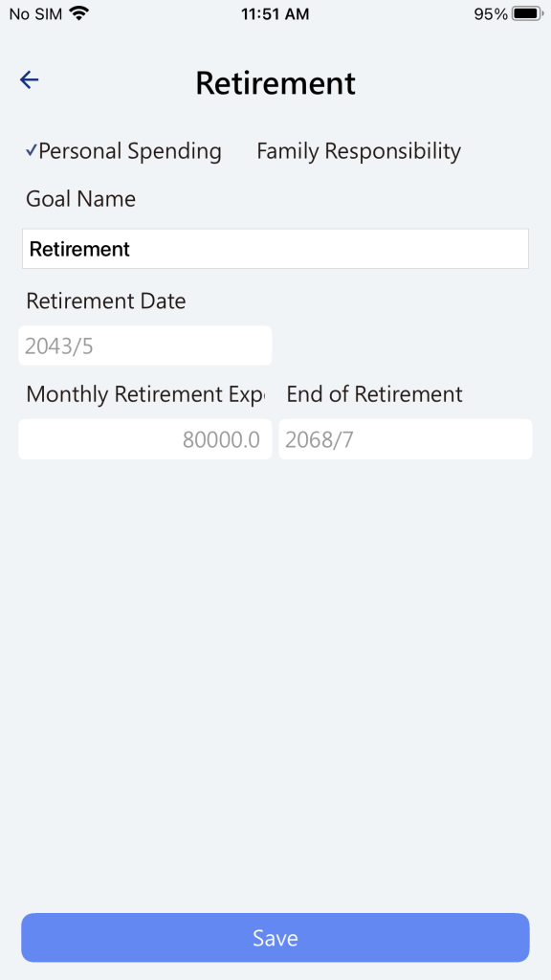Open the Retirement Date picker showing 2043/5
This screenshot has height=980, width=551.
[145, 345]
